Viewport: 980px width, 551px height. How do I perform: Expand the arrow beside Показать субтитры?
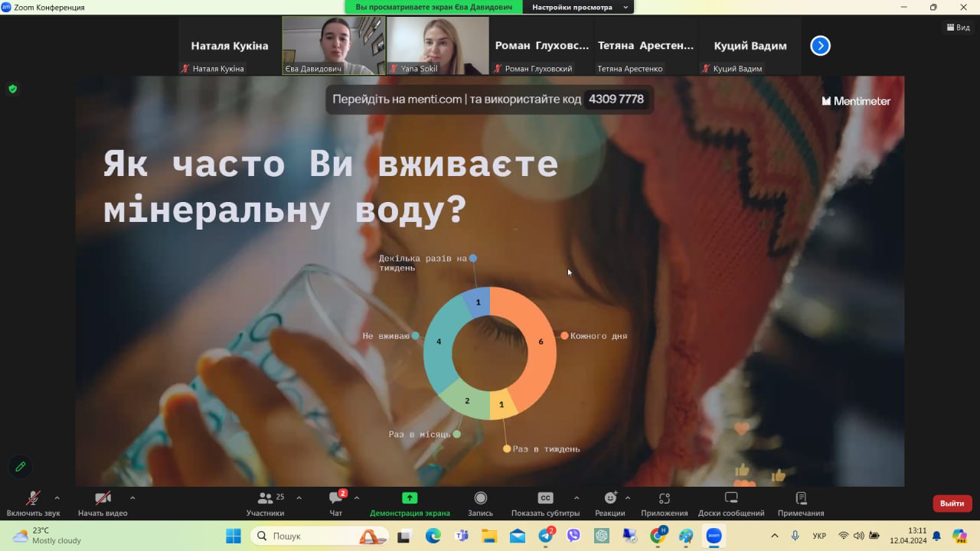[x=577, y=497]
